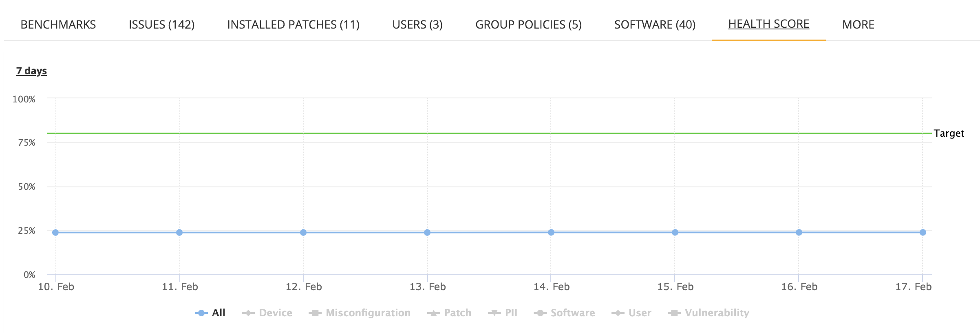Screen dimensions: 980x333
Task: Show the Patch series in legend
Action: (x=457, y=313)
